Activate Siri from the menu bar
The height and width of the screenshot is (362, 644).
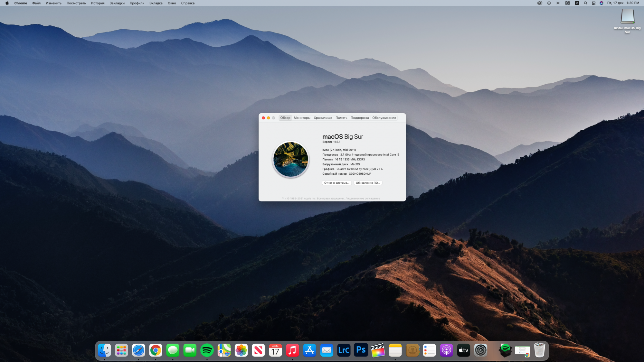point(601,3)
